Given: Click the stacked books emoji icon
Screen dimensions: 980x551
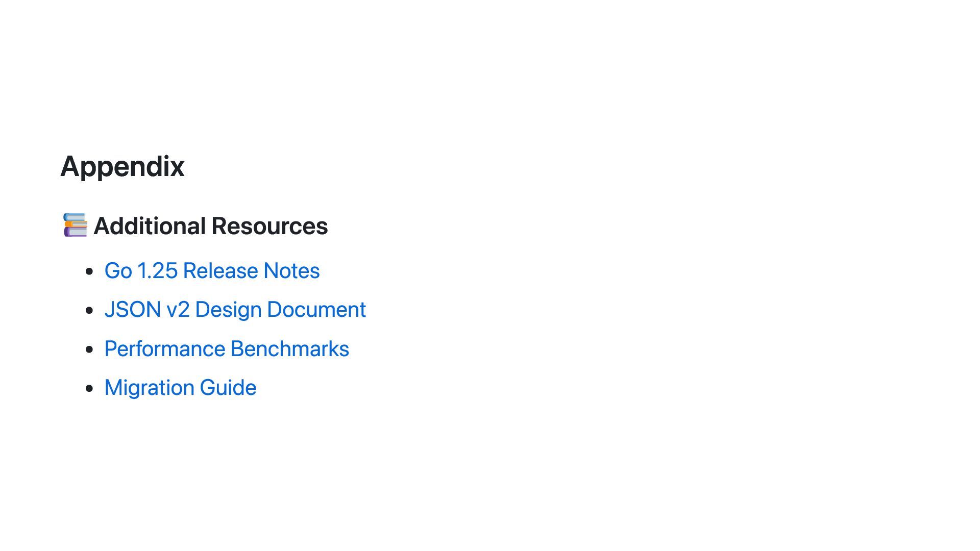Looking at the screenshot, I should pyautogui.click(x=75, y=226).
